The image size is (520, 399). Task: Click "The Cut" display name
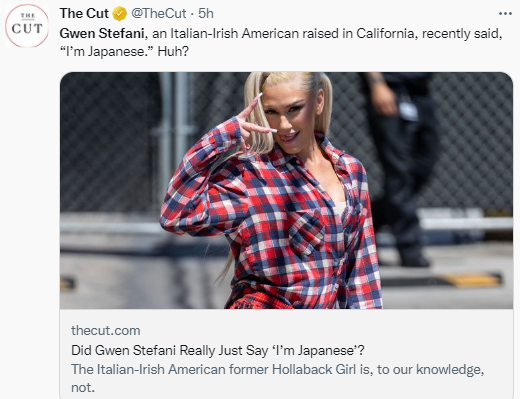[84, 14]
